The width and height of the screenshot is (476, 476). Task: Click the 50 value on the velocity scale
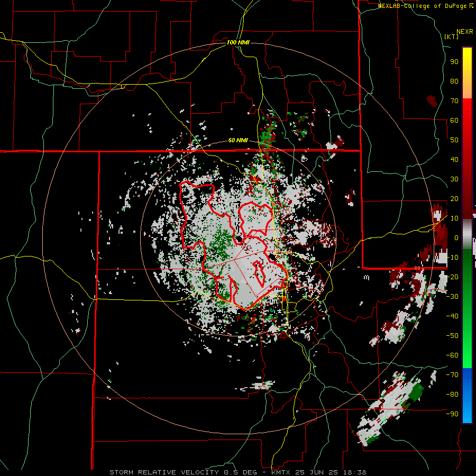[x=454, y=140]
